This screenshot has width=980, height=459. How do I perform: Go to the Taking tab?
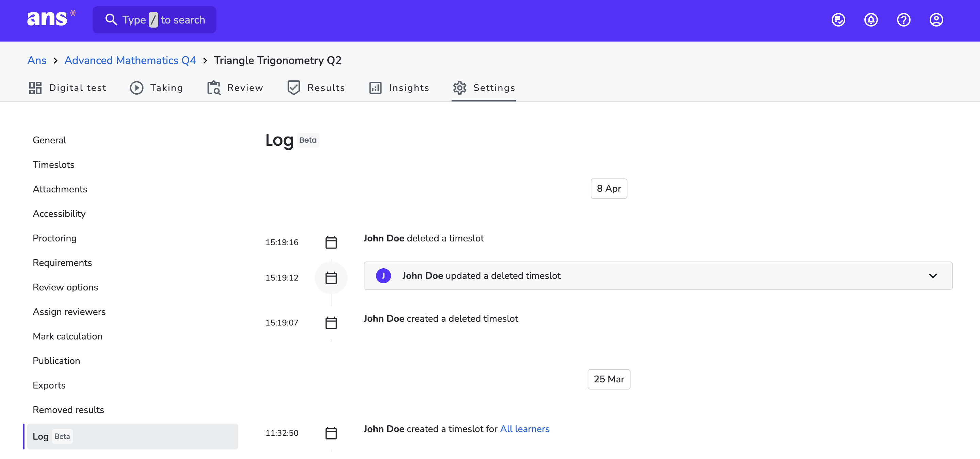[157, 88]
